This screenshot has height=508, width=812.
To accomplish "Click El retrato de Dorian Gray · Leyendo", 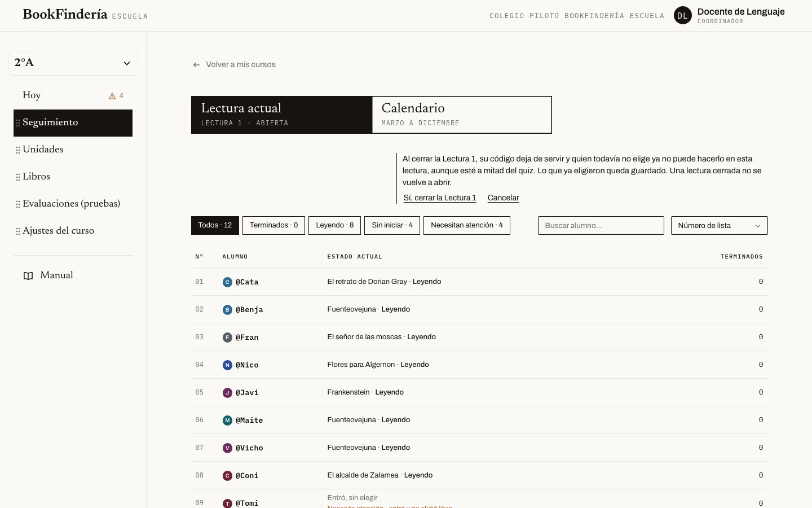I will coord(384,282).
